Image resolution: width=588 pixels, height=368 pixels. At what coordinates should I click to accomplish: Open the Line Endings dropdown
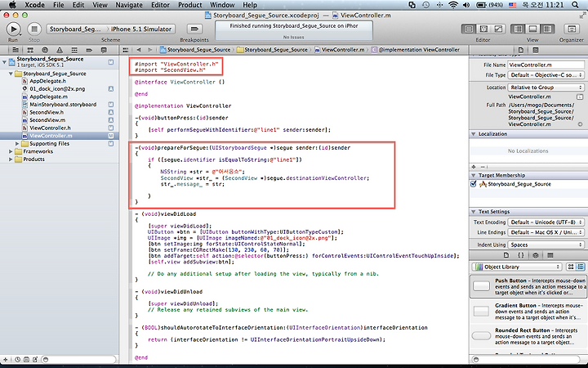click(x=546, y=232)
